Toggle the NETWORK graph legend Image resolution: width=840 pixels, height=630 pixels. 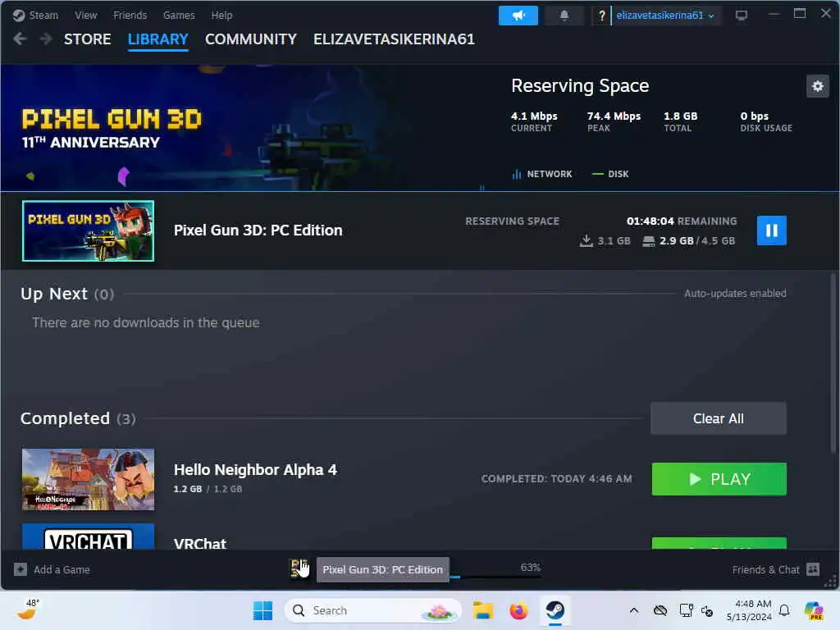pos(542,174)
